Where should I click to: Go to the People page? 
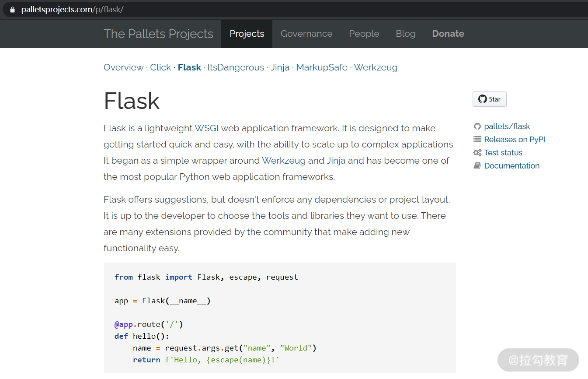click(x=364, y=34)
